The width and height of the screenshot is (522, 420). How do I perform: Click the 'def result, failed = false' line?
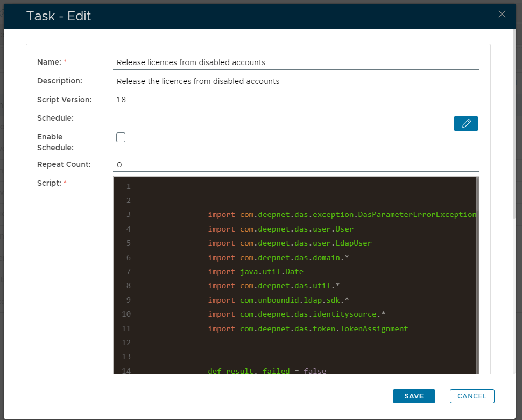pos(267,371)
